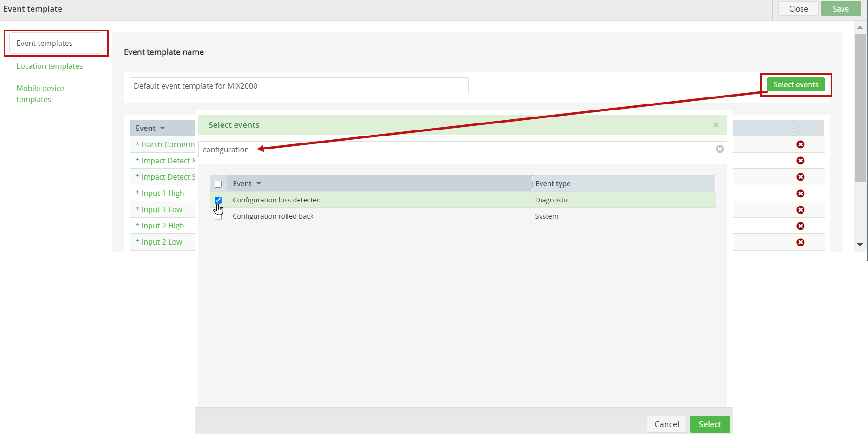Viewport: 868px width, 434px height.
Task: Click the Configuration loss detected text
Action: pyautogui.click(x=277, y=200)
